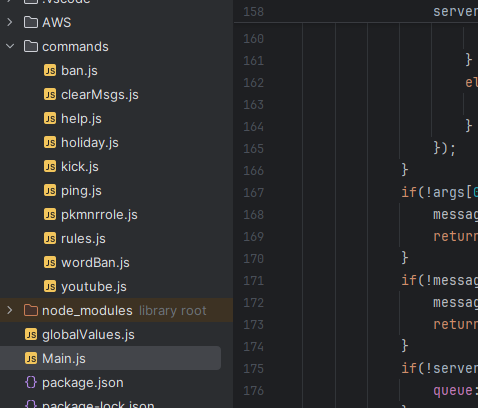
Task: Click the AWS folder icon
Action: (x=31, y=22)
